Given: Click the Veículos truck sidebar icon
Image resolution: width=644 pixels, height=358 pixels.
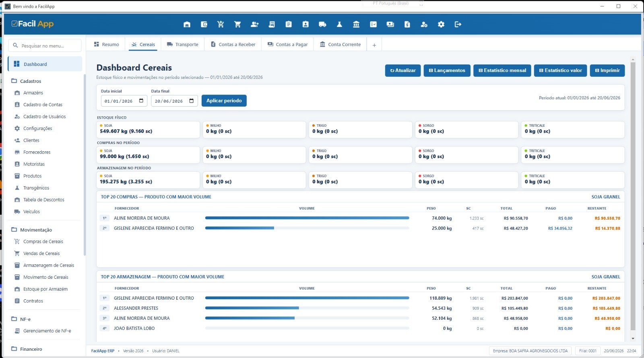Looking at the screenshot, I should point(17,212).
